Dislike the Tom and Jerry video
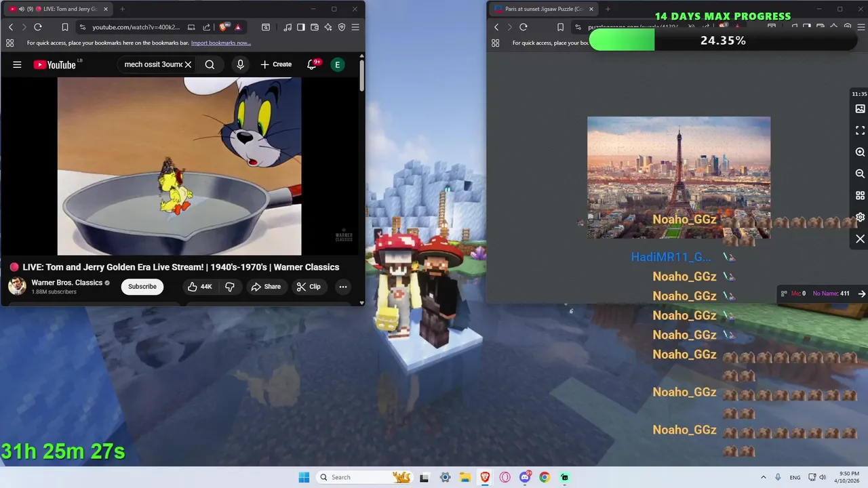 tap(230, 287)
